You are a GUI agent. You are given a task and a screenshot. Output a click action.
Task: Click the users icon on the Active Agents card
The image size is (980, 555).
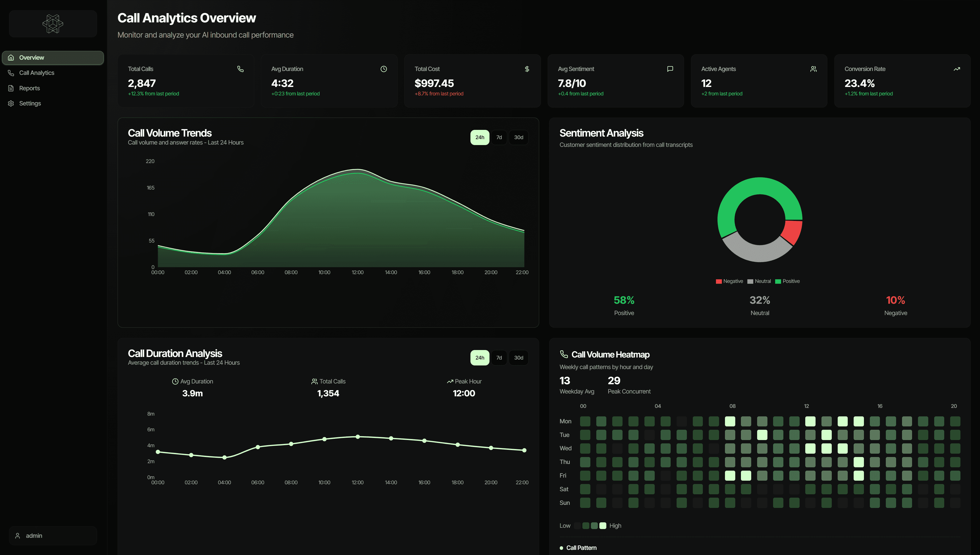click(x=813, y=69)
